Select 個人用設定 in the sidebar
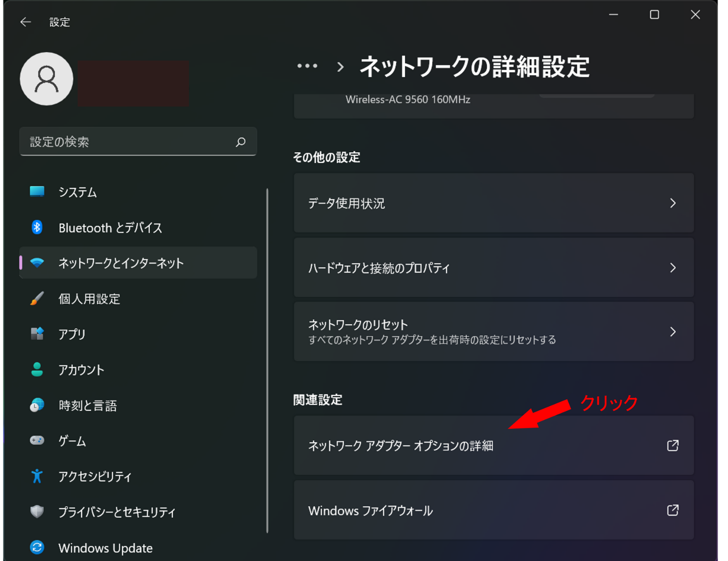The height and width of the screenshot is (561, 728). pos(89,299)
